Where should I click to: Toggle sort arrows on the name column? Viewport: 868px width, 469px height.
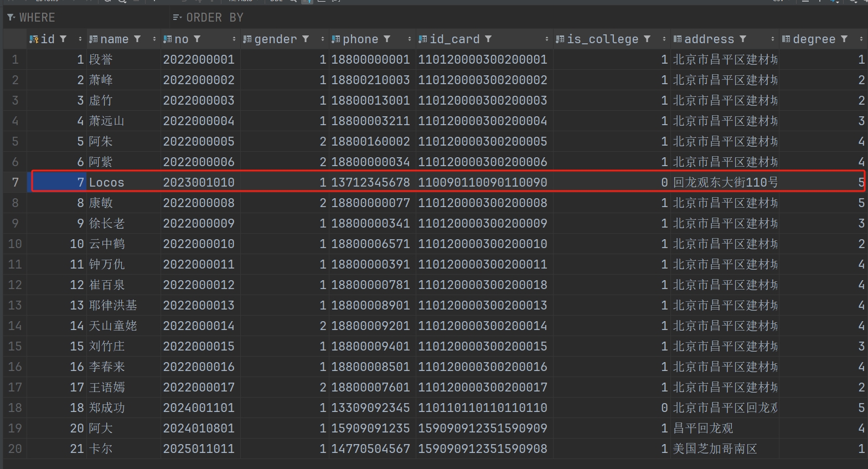coord(154,39)
